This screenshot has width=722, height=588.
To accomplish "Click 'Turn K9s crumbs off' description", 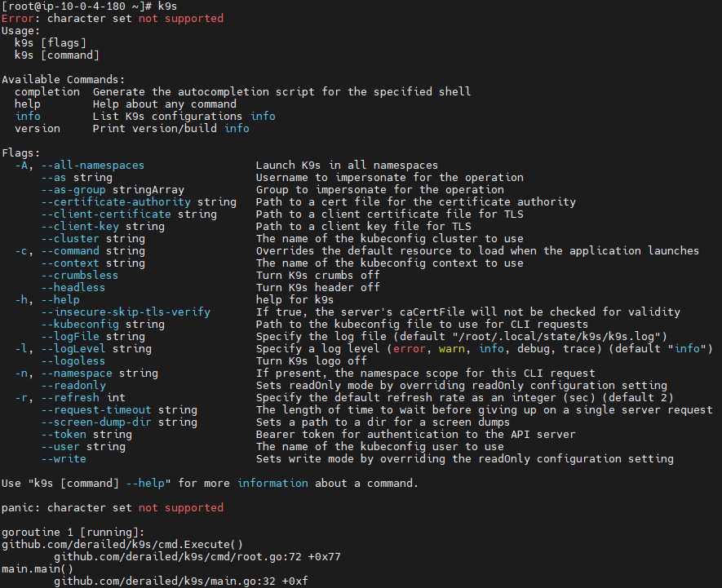I will click(318, 276).
